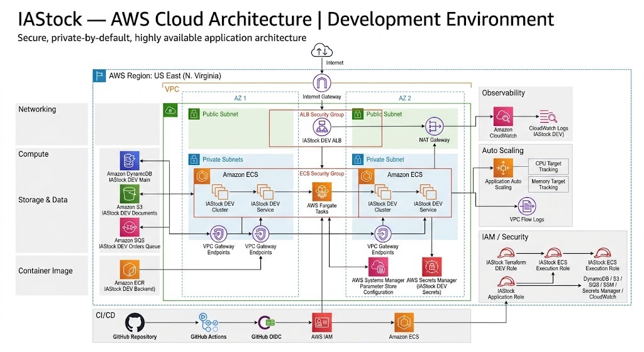Select the GitHub Actions icon

tap(208, 323)
